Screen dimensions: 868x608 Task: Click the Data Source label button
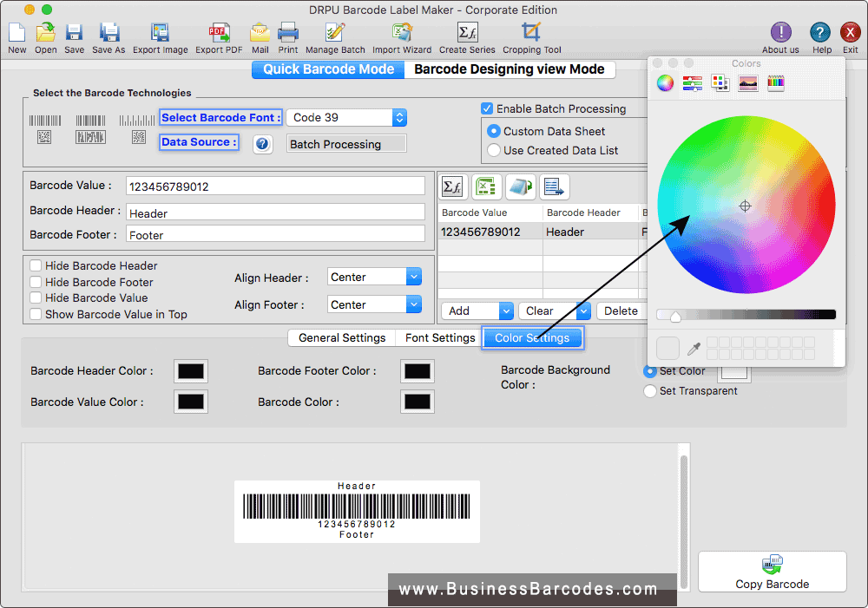(x=200, y=142)
